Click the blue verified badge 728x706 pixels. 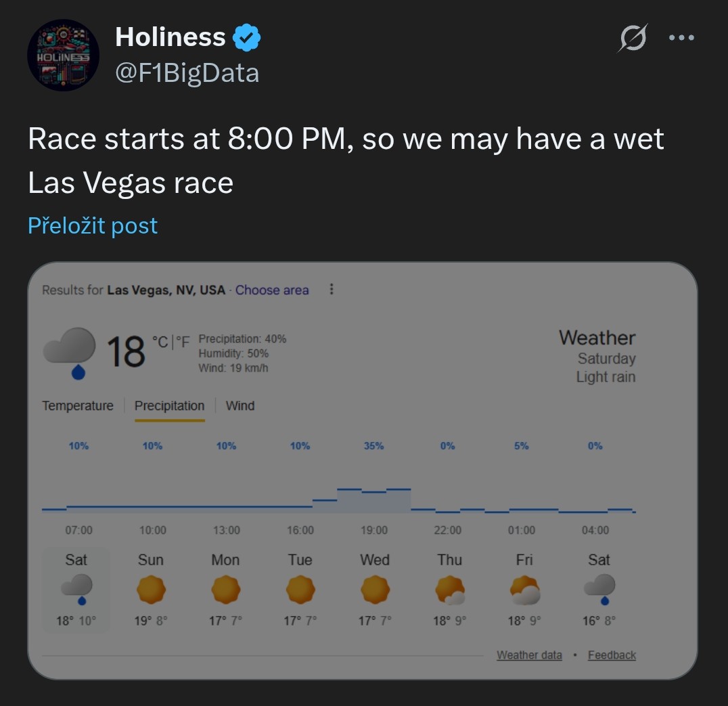point(247,37)
